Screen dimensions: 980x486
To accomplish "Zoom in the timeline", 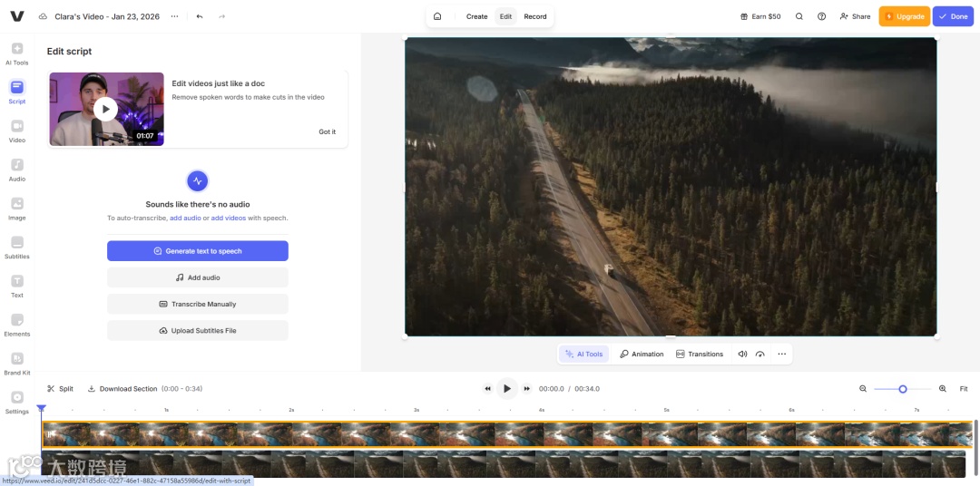I will coord(943,389).
